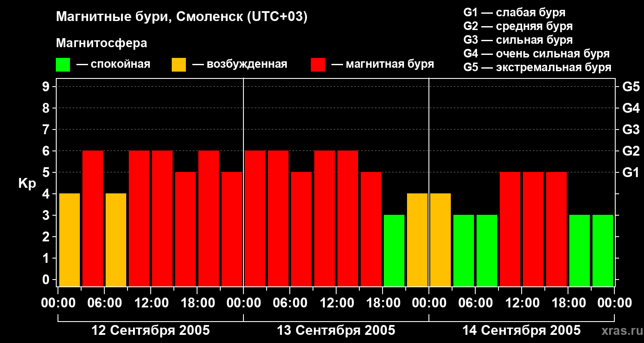This screenshot has width=644, height=343.
Task: Click the Kp axis label
Action: [x=27, y=184]
